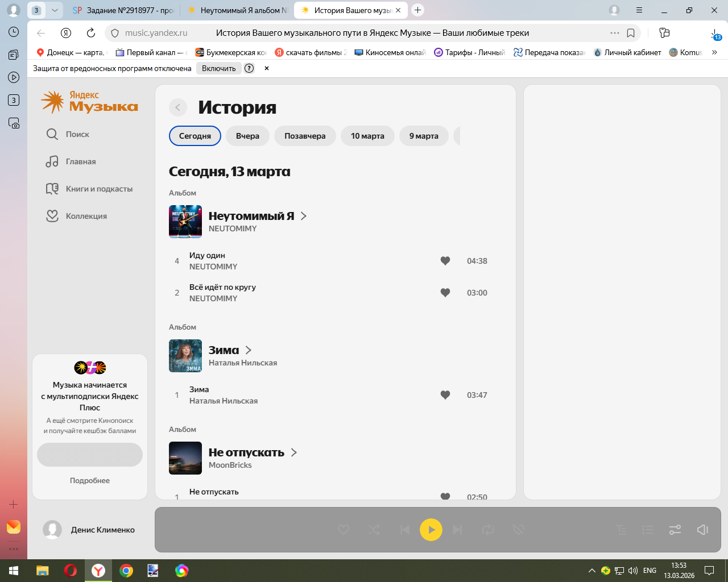The height and width of the screenshot is (582, 728).
Task: Select the Сегодня date filter
Action: click(x=195, y=136)
